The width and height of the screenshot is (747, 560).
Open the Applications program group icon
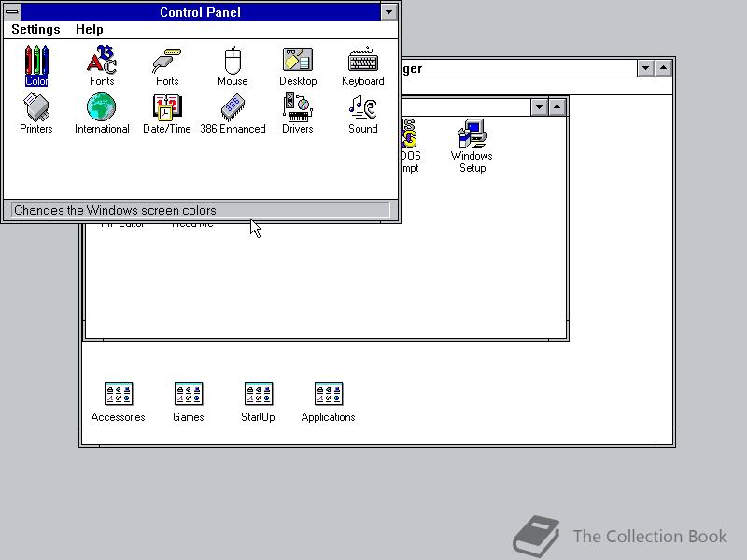(329, 402)
